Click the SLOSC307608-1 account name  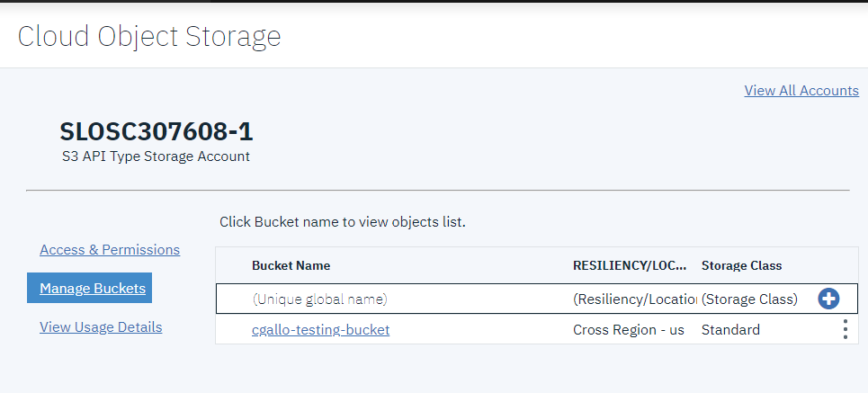[157, 131]
